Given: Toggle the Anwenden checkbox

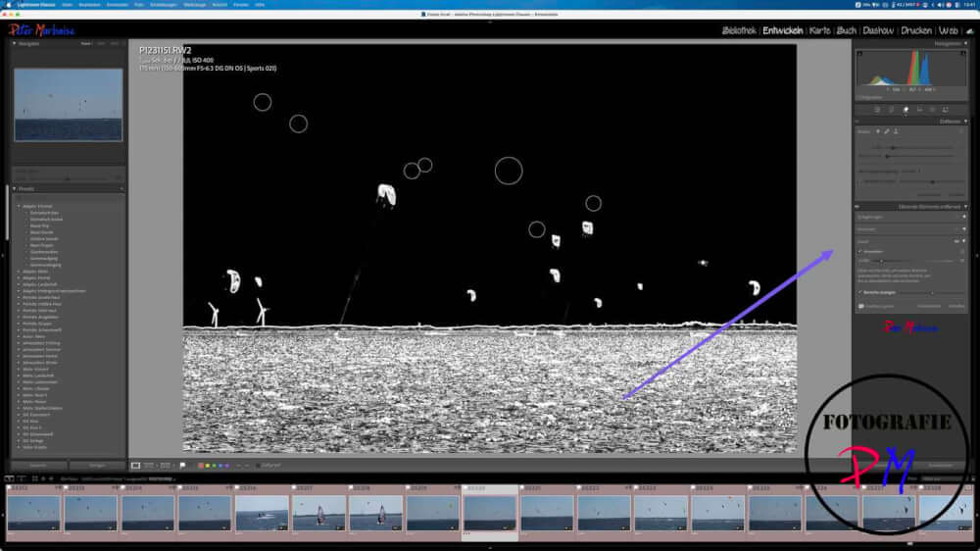Looking at the screenshot, I should [x=860, y=251].
